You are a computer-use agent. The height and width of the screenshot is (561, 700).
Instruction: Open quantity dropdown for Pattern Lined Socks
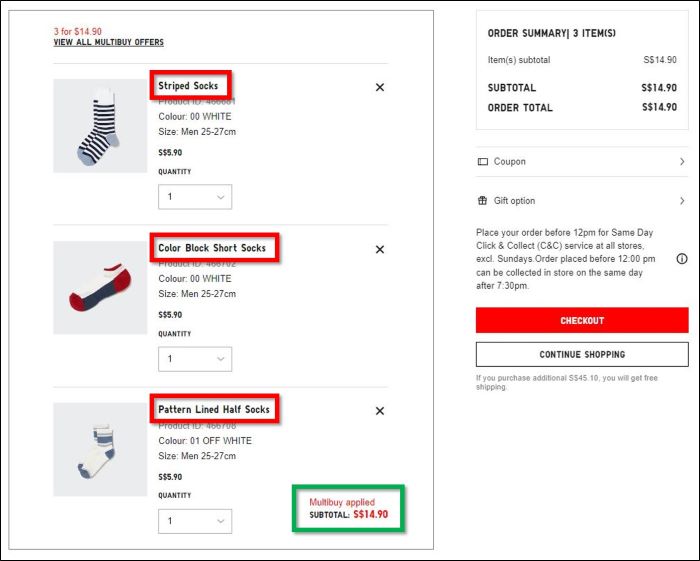[x=195, y=521]
